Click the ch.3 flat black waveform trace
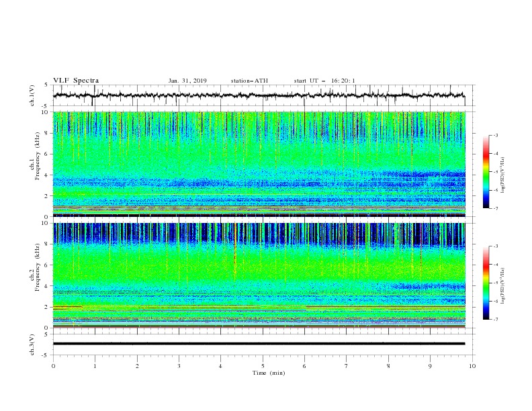532x411 pixels. [x=259, y=344]
